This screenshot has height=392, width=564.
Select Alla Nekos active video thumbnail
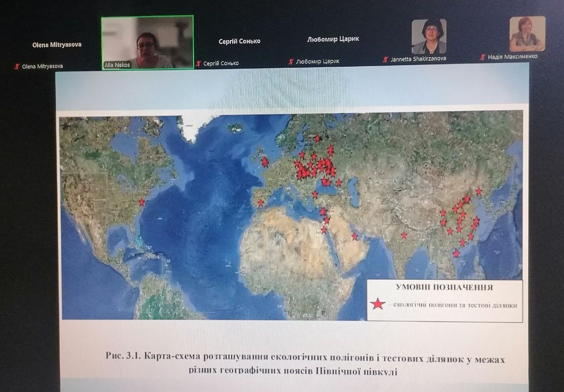147,43
